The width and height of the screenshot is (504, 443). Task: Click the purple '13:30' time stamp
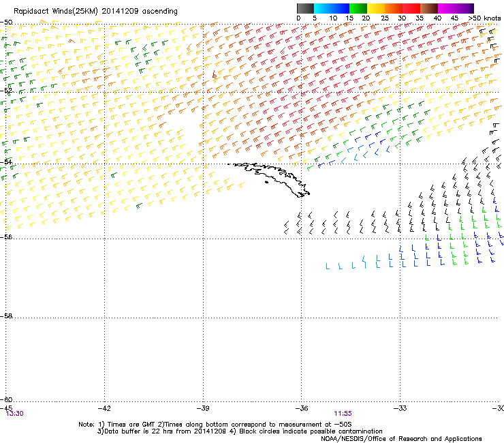(15, 414)
